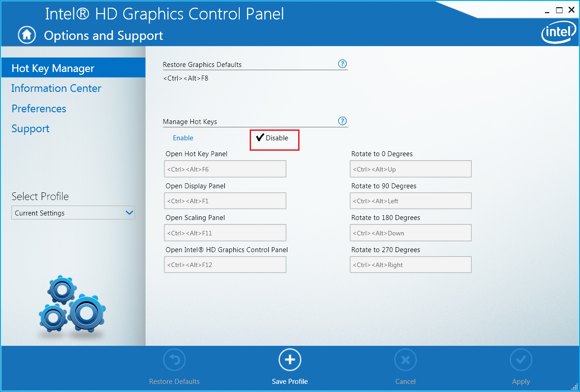The image size is (580, 392).
Task: Click the Rotate to 180 Degrees field
Action: 411,233
